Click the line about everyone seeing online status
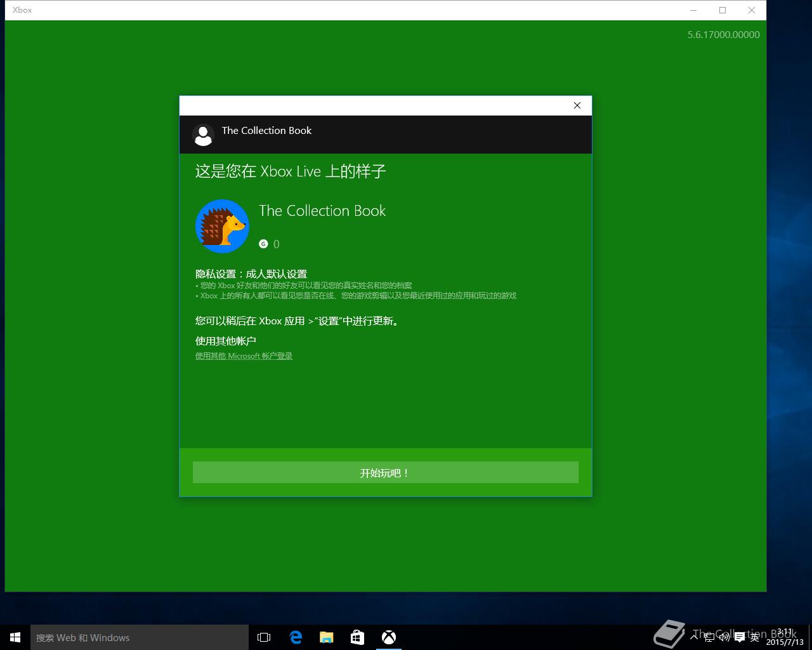This screenshot has width=812, height=650. (x=356, y=296)
